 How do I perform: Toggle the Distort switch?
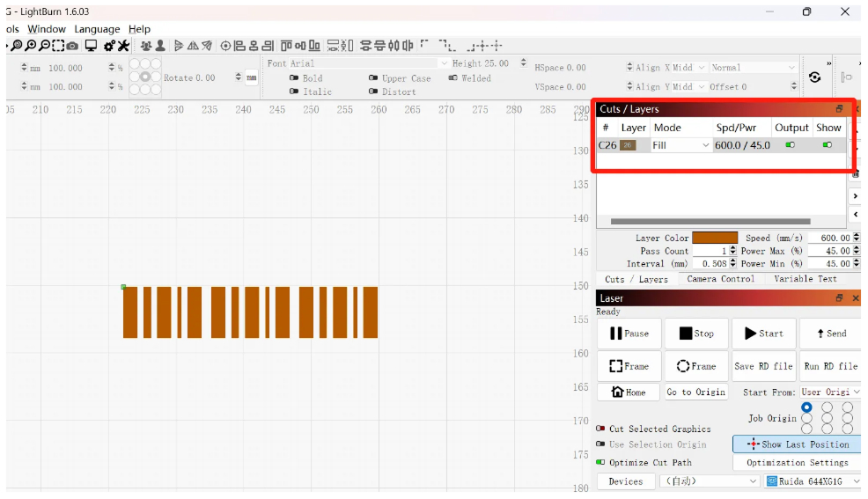pyautogui.click(x=373, y=92)
